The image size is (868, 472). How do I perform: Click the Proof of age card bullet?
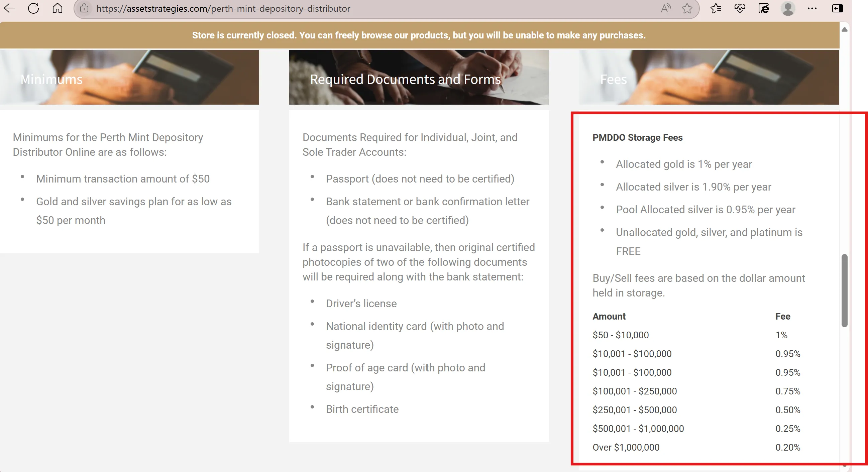click(405, 377)
